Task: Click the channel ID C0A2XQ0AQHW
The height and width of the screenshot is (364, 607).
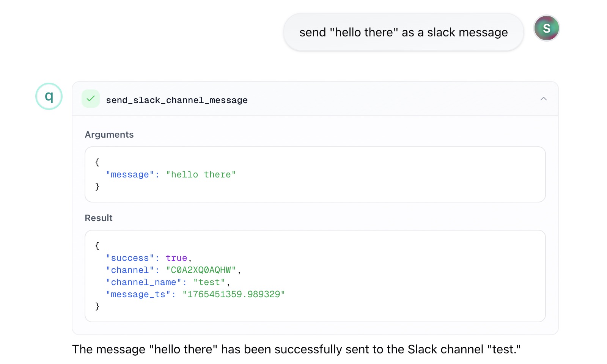Action: [x=201, y=270]
